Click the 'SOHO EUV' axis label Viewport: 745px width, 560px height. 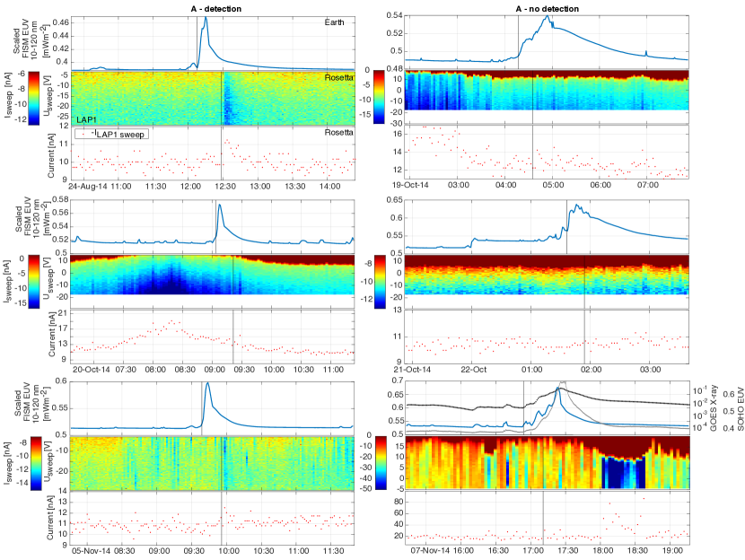pyautogui.click(x=740, y=408)
